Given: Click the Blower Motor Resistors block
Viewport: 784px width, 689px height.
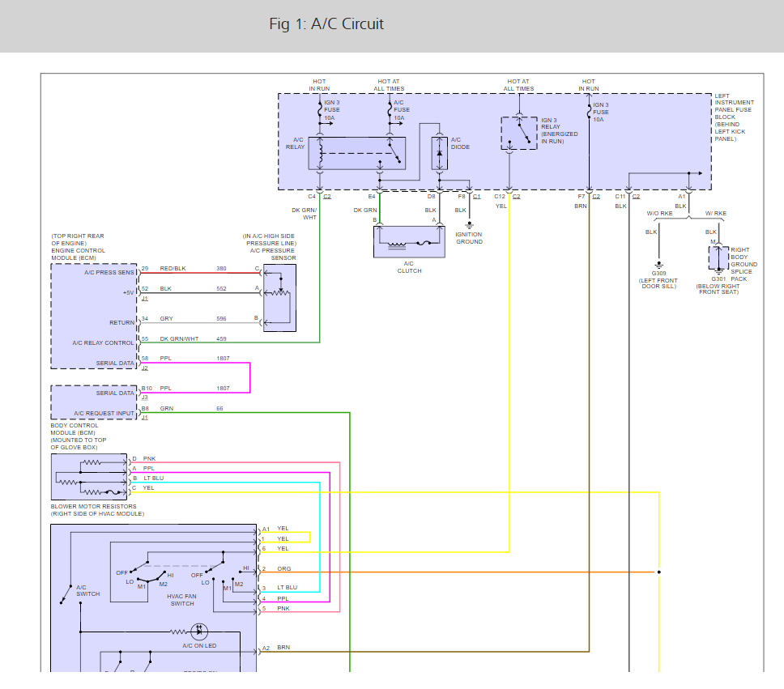Looking at the screenshot, I should tap(89, 477).
